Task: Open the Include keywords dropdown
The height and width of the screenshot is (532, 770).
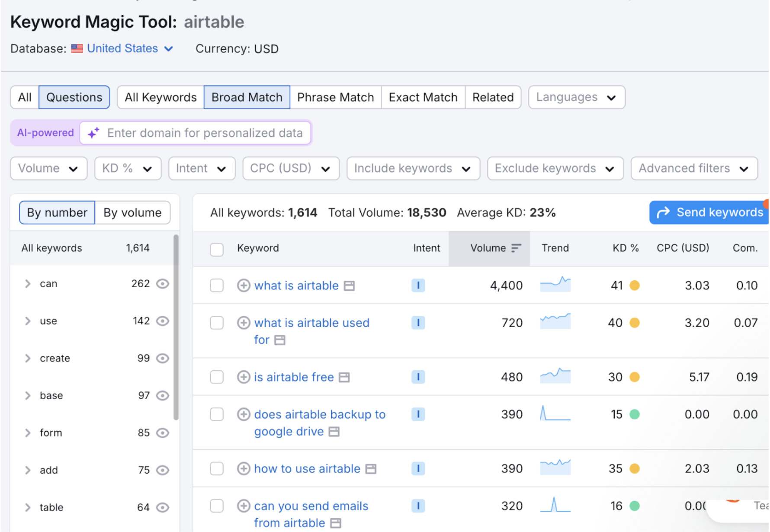Action: [414, 168]
